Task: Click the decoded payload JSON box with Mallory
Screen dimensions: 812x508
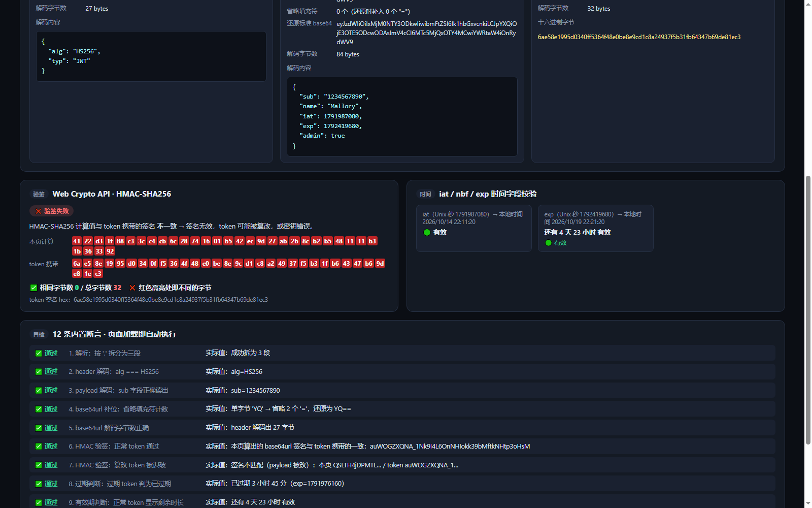Action: (402, 116)
